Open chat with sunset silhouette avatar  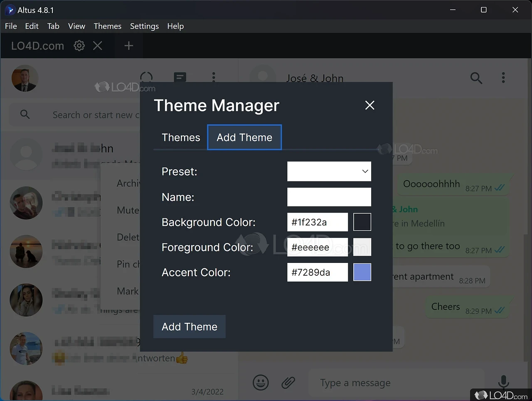coord(26,251)
